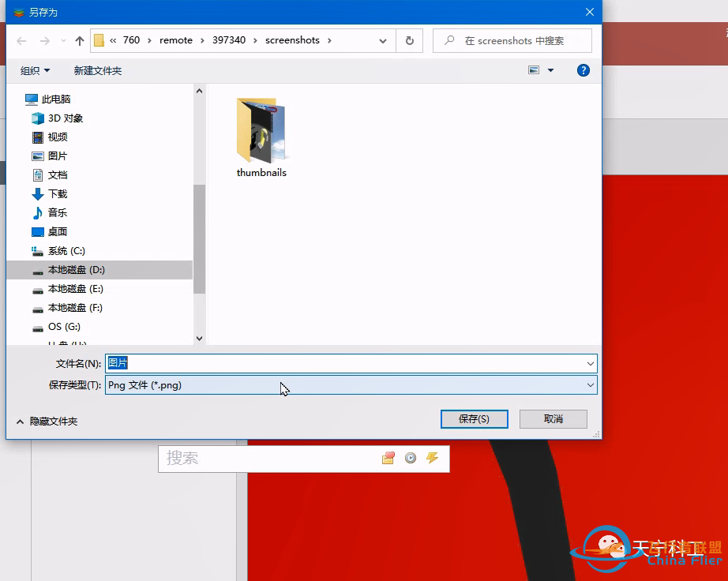Click the clock history icon in search bar

pos(411,458)
